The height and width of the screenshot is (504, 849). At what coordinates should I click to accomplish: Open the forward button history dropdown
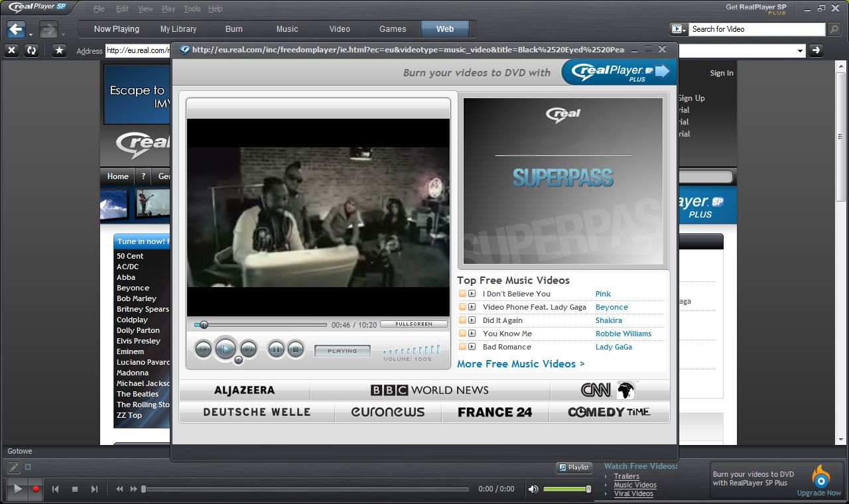[63, 34]
